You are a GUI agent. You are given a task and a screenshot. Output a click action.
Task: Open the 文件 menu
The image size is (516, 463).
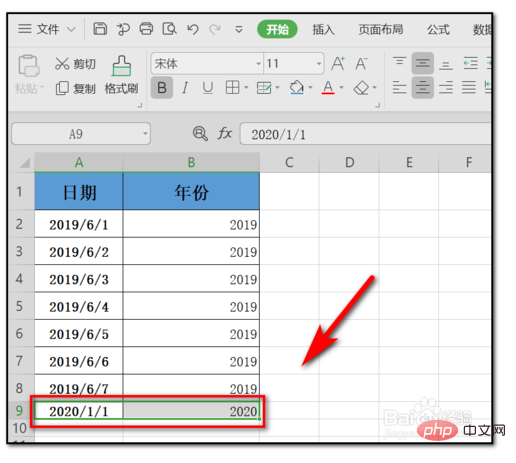point(47,29)
